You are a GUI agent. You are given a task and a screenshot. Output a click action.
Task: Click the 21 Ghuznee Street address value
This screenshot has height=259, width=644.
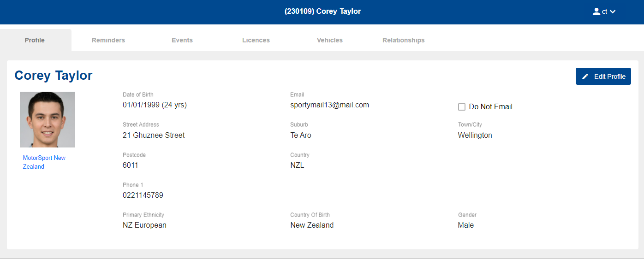pos(154,135)
